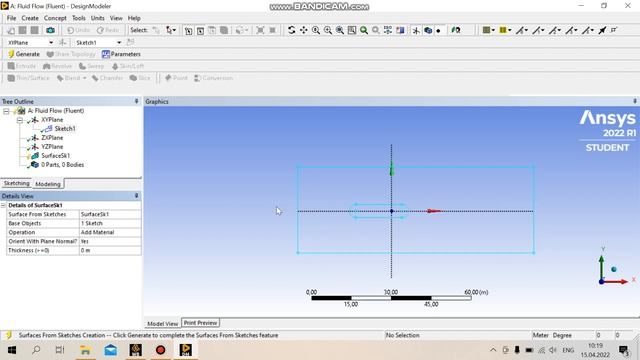Click the black pin edge tool icon
This screenshot has width=640, height=360.
[602, 30]
